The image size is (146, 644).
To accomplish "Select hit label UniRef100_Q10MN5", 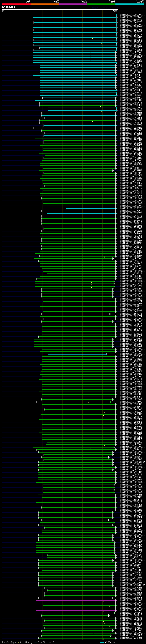I will [x=131, y=543].
